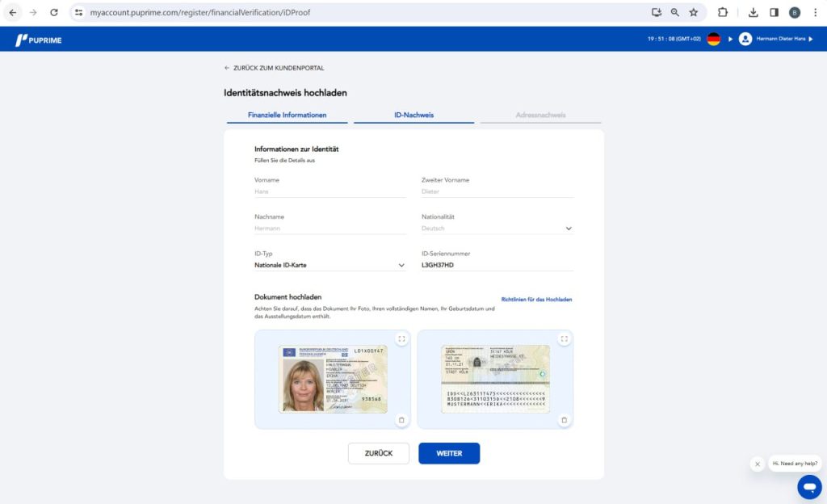Click the ID-Seriennummer input field

(497, 265)
